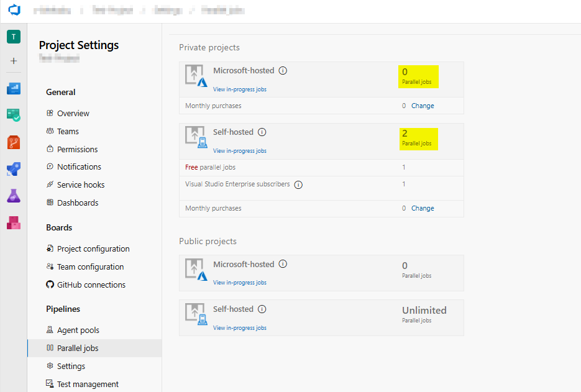
Task: Open the Overview hub in the sidebar
Action: 14,89
